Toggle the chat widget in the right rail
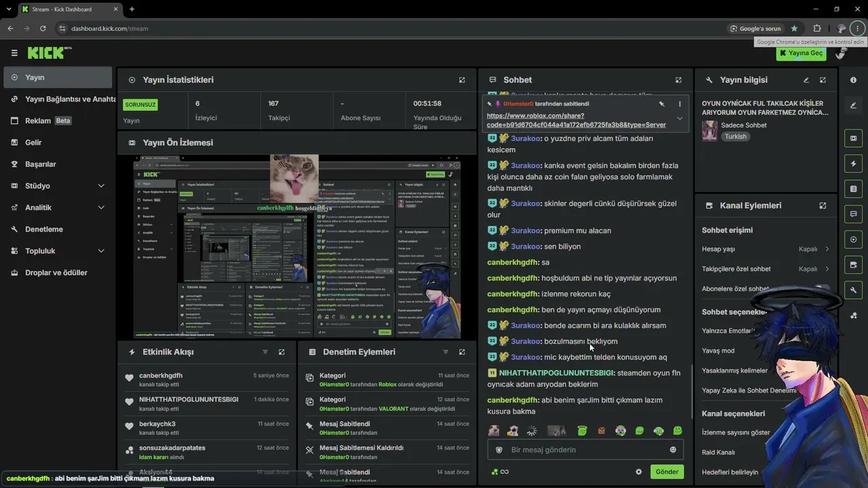868x488 pixels. pos(853,214)
